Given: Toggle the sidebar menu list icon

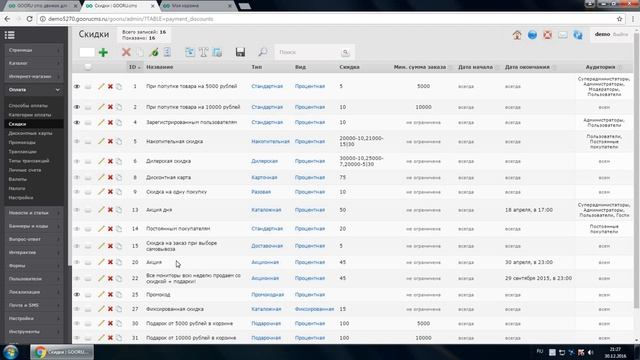Looking at the screenshot, I should [10, 35].
